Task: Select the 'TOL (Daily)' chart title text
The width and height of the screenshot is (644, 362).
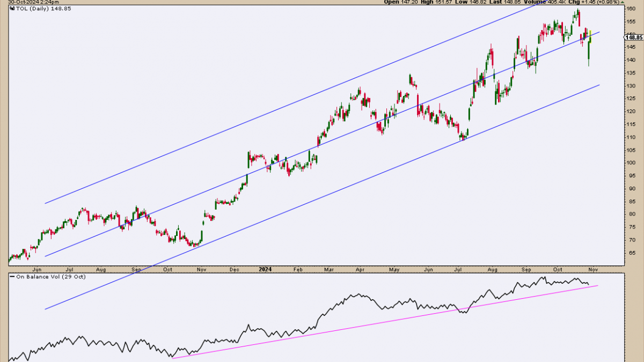Action: [32, 9]
